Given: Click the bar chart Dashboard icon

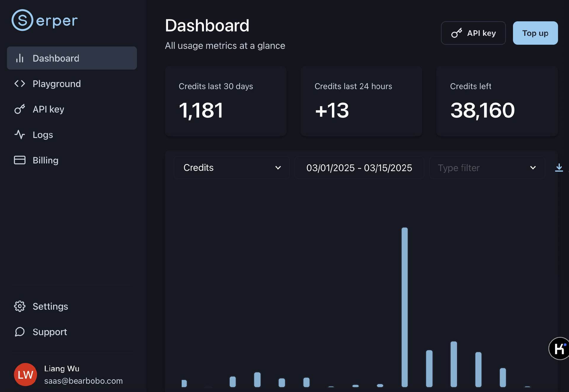Looking at the screenshot, I should coord(20,58).
